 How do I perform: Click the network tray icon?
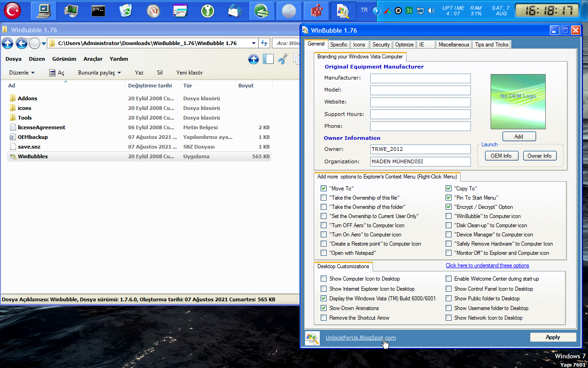click(x=420, y=11)
